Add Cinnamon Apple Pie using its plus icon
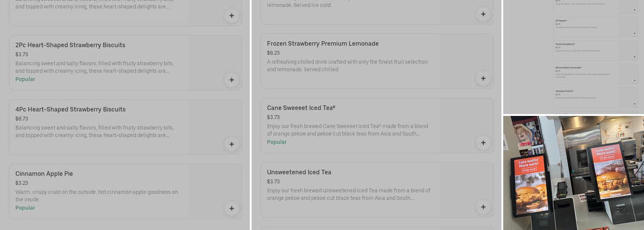644x230 pixels. [x=231, y=208]
